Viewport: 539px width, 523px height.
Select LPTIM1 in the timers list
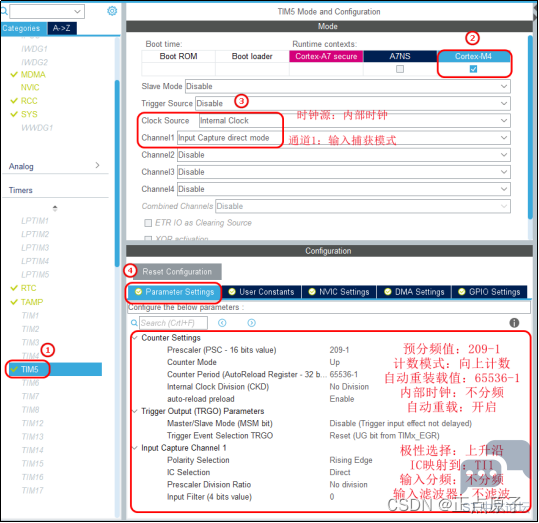point(35,221)
